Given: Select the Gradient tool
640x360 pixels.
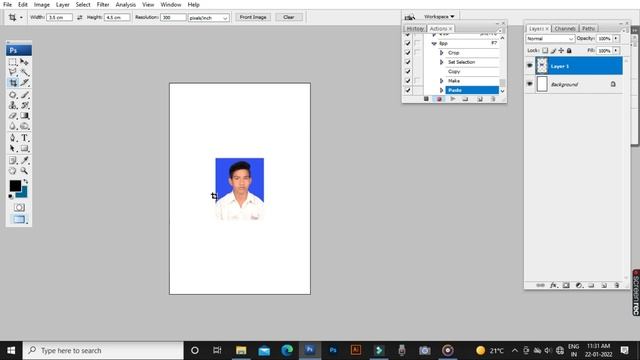Looking at the screenshot, I should point(24,116).
